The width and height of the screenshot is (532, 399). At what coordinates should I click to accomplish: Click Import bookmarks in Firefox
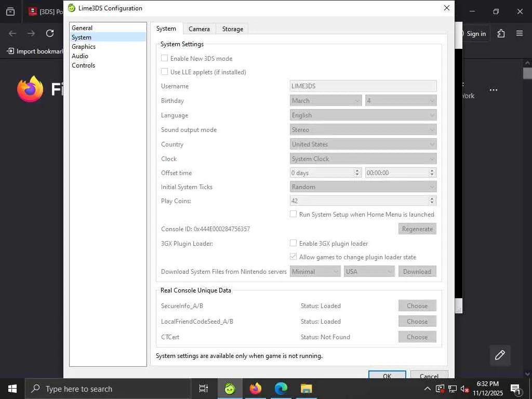(x=35, y=51)
